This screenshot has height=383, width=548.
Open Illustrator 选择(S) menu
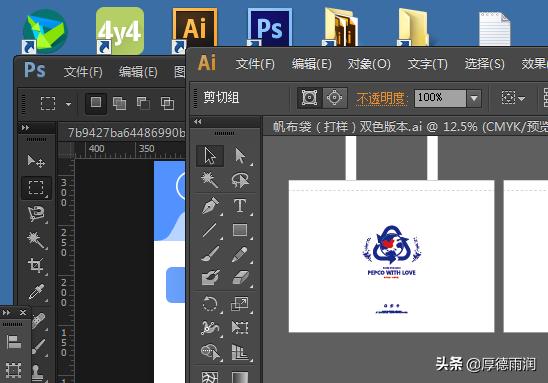pyautogui.click(x=484, y=64)
